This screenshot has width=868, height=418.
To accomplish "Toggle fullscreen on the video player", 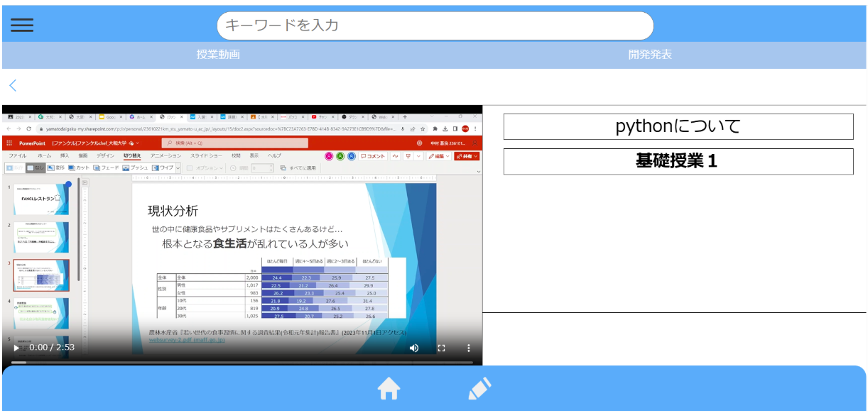I will tap(442, 348).
